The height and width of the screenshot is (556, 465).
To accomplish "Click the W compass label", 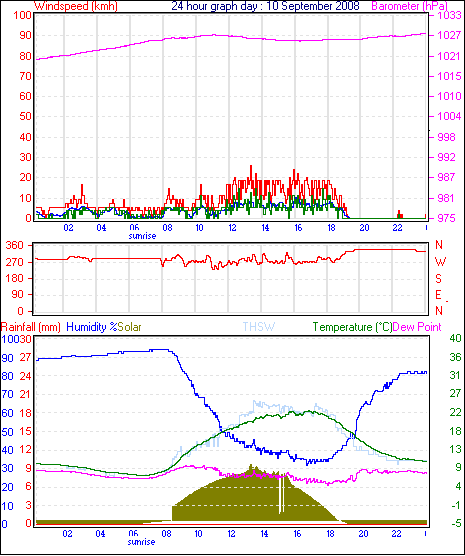I will pos(440,262).
